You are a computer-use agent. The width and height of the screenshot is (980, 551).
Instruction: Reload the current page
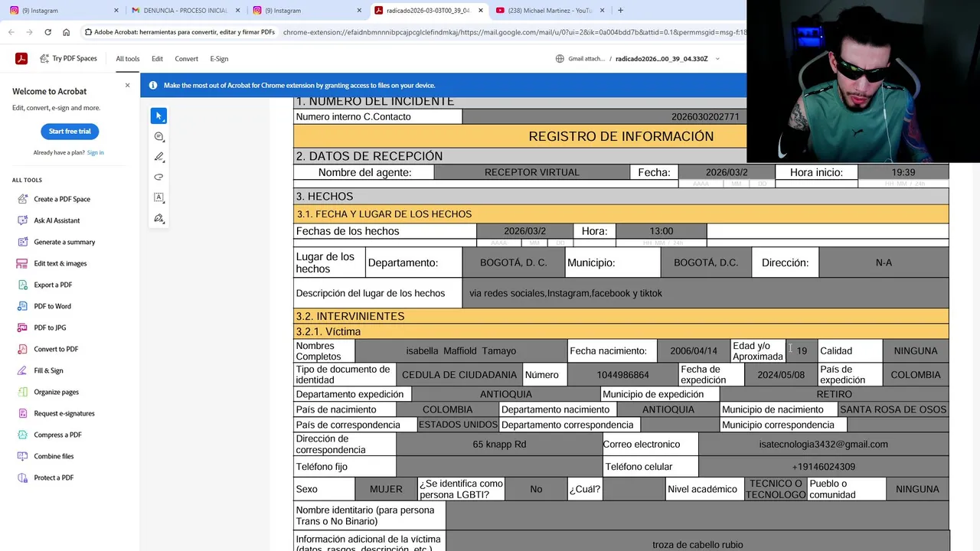coord(48,32)
